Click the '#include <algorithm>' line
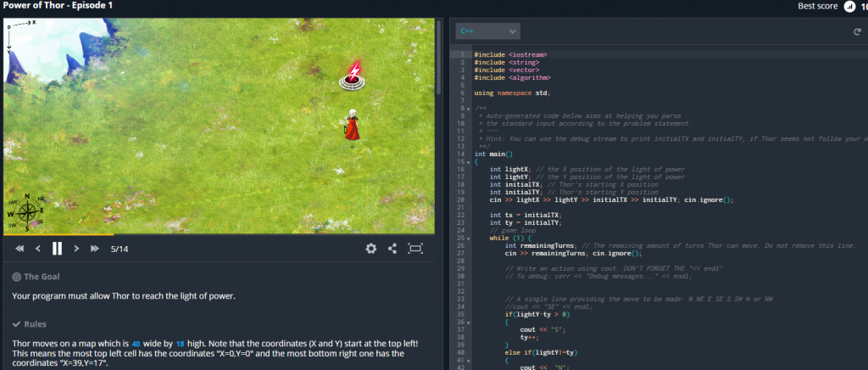This screenshot has width=868, height=370. coord(513,77)
